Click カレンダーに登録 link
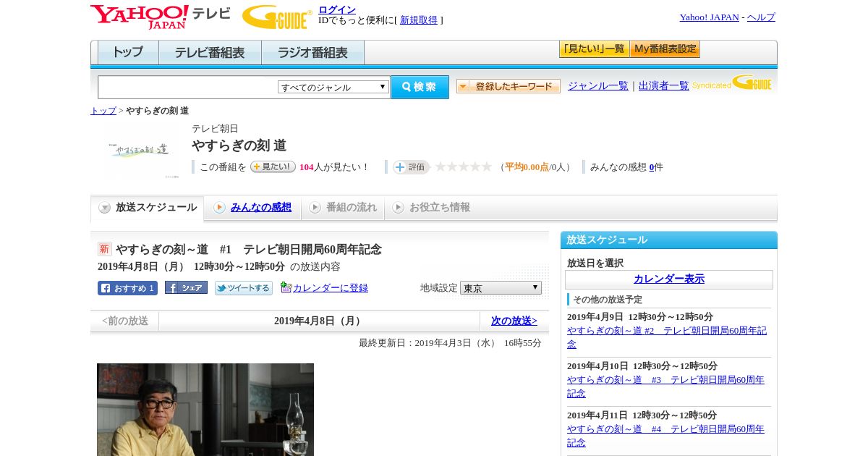The width and height of the screenshot is (868, 456). [331, 288]
